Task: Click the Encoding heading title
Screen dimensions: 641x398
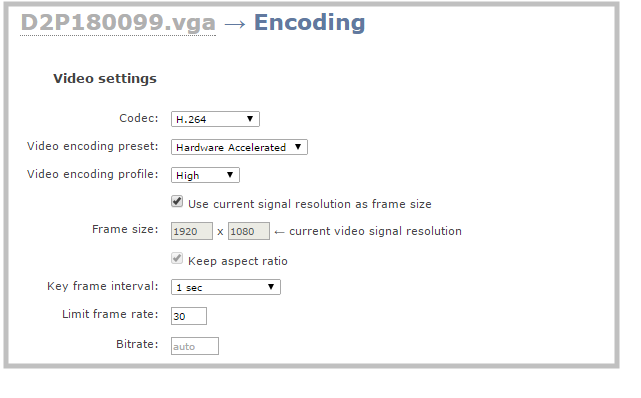Action: click(x=309, y=22)
